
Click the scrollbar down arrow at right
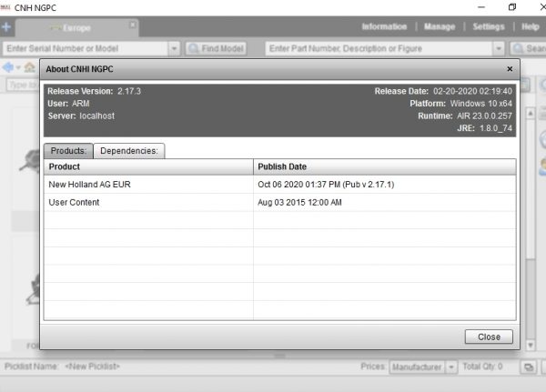click(530, 345)
